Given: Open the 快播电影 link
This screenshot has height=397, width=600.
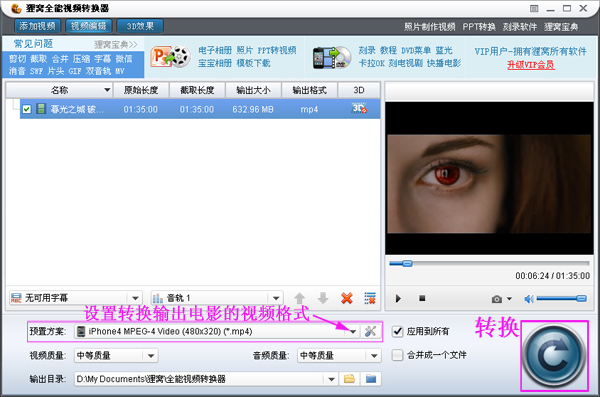Looking at the screenshot, I should (x=444, y=63).
